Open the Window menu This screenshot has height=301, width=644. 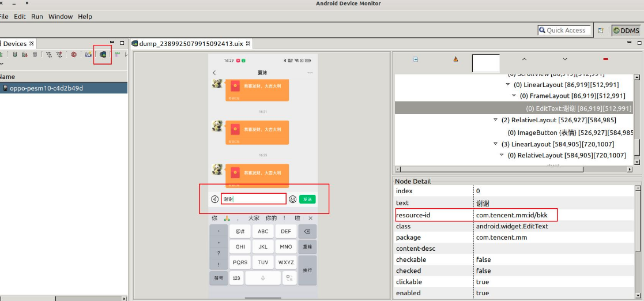[x=61, y=17]
